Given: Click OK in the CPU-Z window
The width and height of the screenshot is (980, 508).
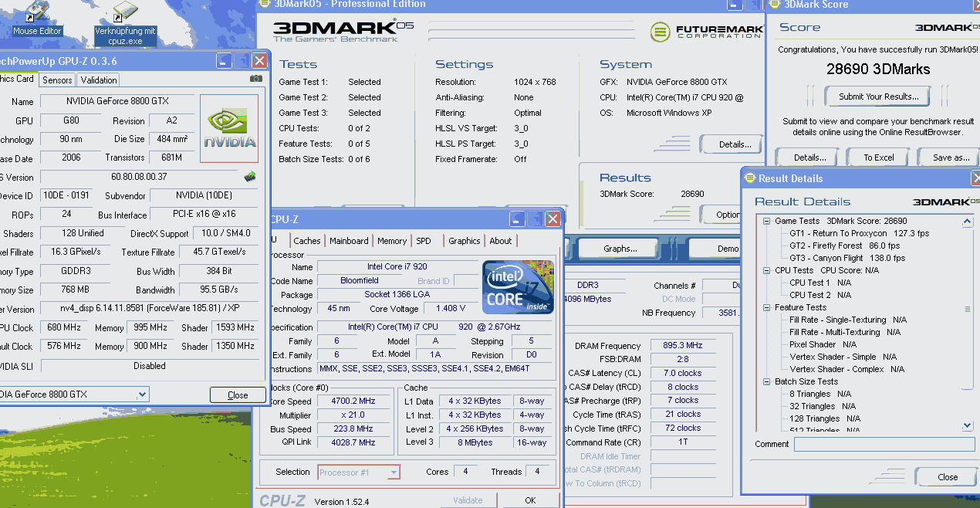Looking at the screenshot, I should pos(530,500).
